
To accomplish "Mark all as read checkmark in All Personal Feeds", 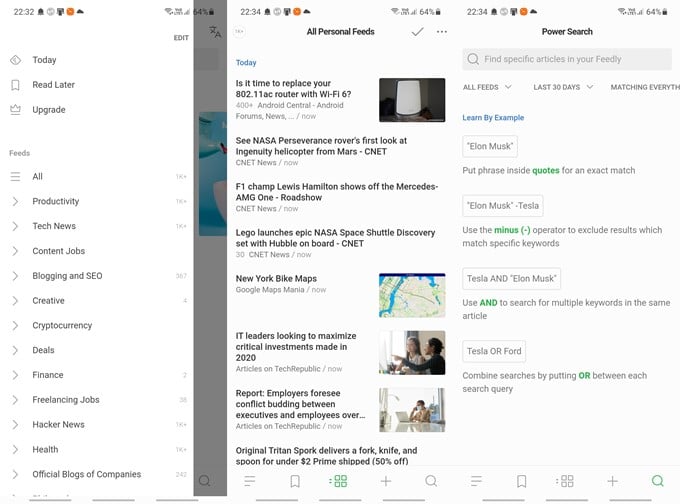I will point(417,32).
